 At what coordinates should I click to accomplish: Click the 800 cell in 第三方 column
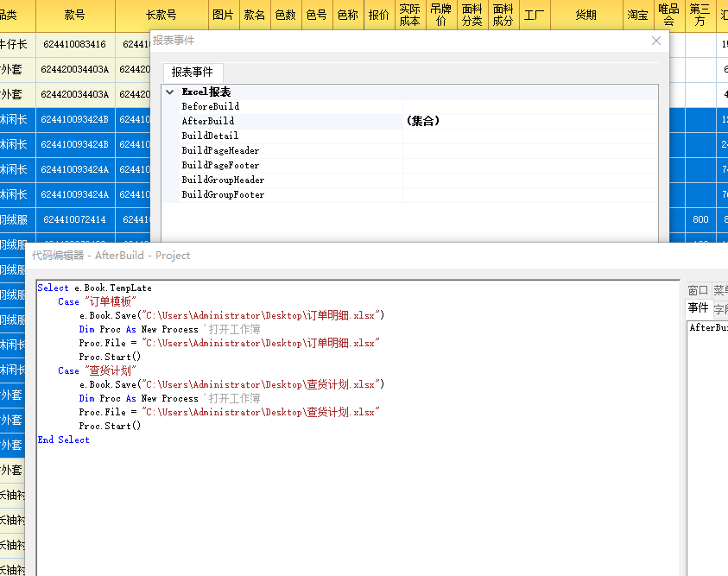click(x=700, y=220)
